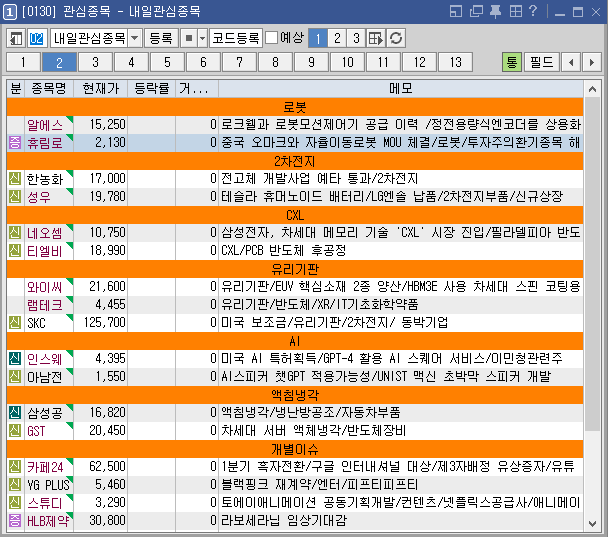Click the 증 badge in the HLB제약 row
The width and height of the screenshot is (608, 537).
click(15, 520)
